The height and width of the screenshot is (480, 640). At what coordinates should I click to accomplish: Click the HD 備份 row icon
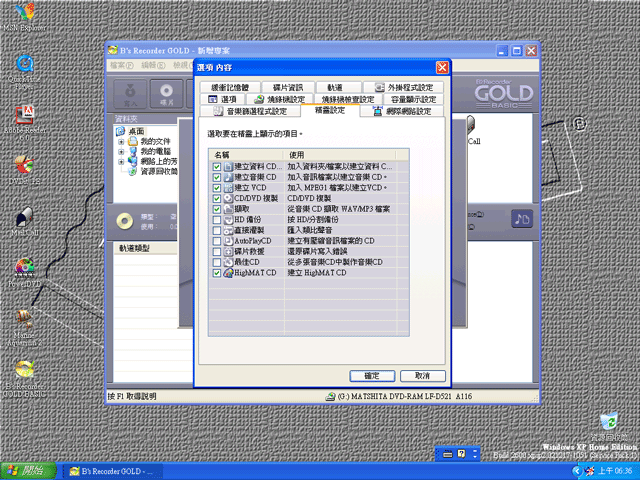point(228,220)
